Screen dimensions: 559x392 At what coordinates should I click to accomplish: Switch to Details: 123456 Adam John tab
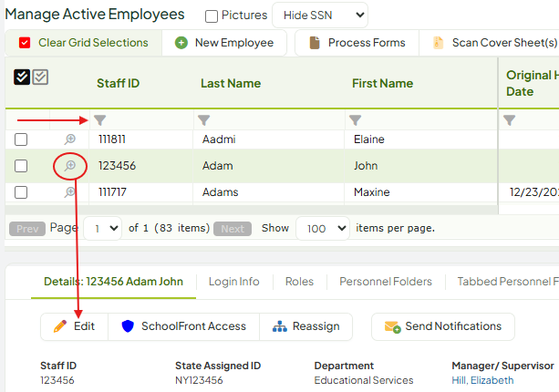pyautogui.click(x=113, y=282)
